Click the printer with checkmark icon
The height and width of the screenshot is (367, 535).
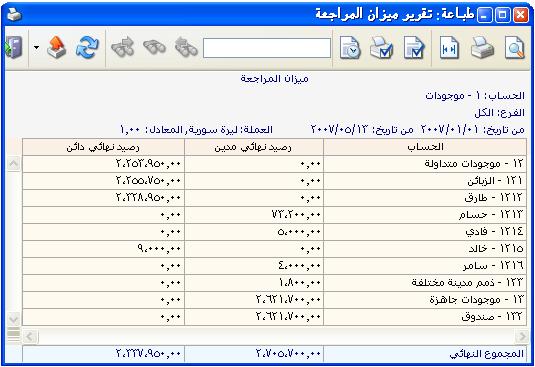[382, 48]
